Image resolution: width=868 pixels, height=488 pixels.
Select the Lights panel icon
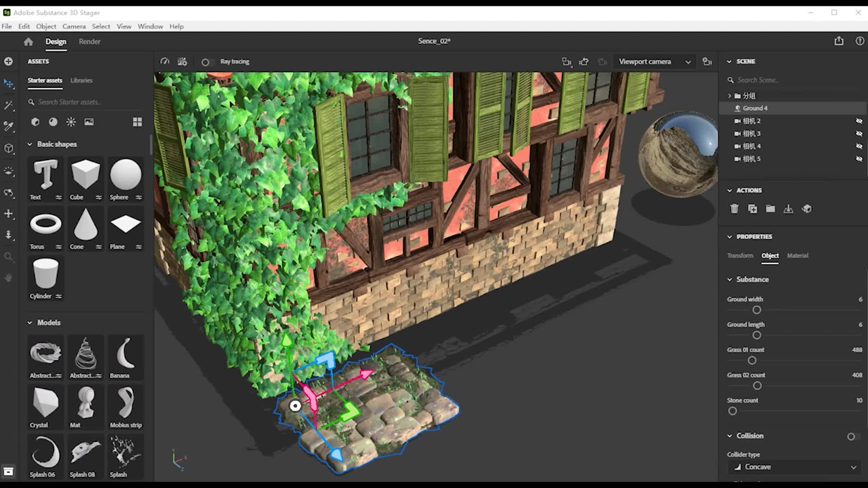pos(71,122)
